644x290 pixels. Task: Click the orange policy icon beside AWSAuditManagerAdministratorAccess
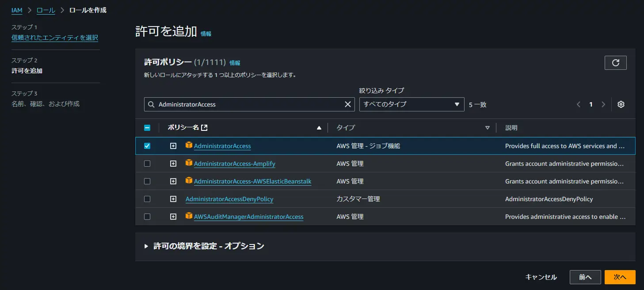189,216
